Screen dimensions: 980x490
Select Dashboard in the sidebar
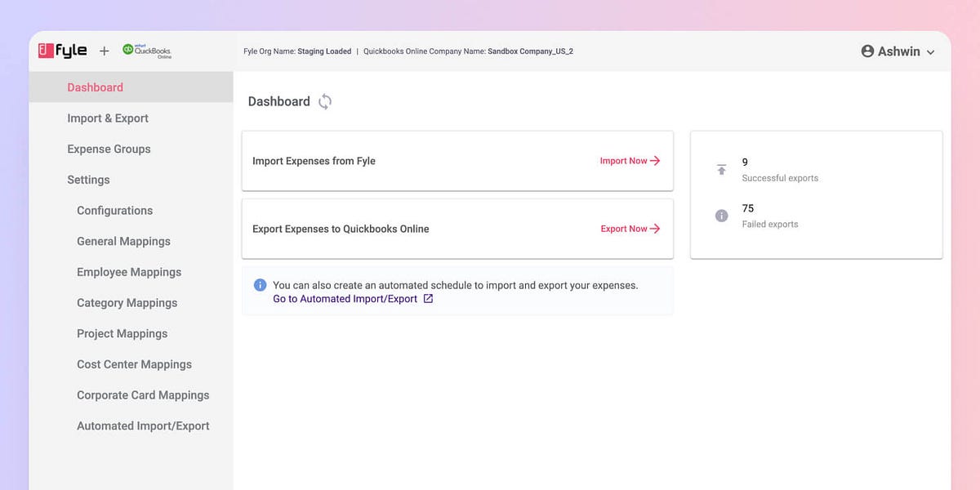[95, 87]
